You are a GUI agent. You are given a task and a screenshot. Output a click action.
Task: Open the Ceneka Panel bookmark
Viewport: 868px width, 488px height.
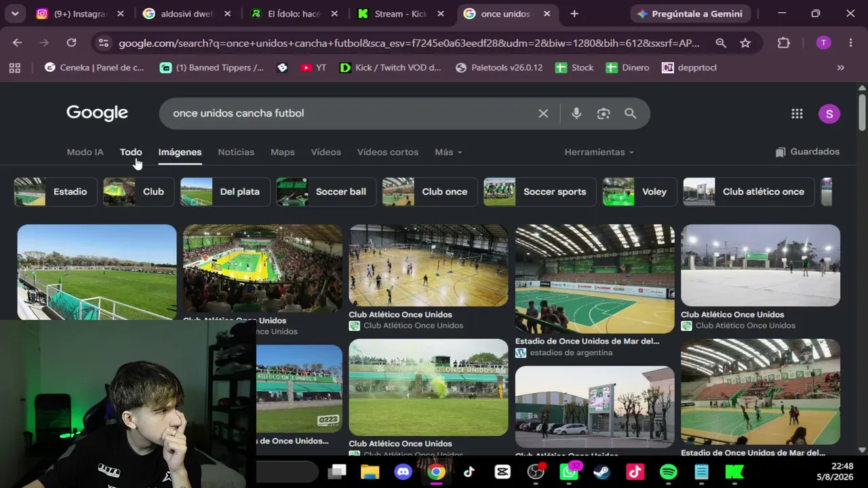[94, 68]
